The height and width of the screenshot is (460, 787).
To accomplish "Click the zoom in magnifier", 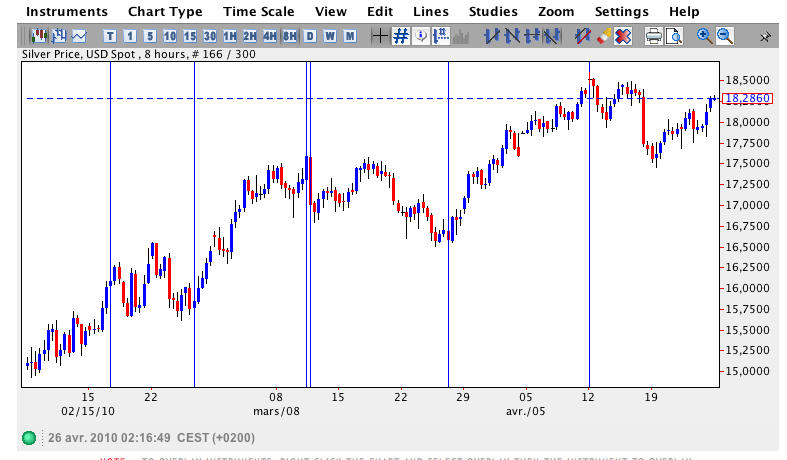I will click(x=704, y=36).
